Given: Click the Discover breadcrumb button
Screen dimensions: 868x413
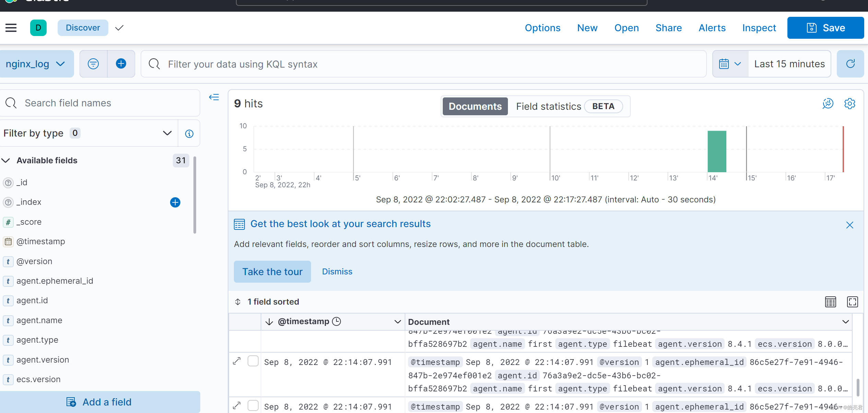Looking at the screenshot, I should 83,28.
